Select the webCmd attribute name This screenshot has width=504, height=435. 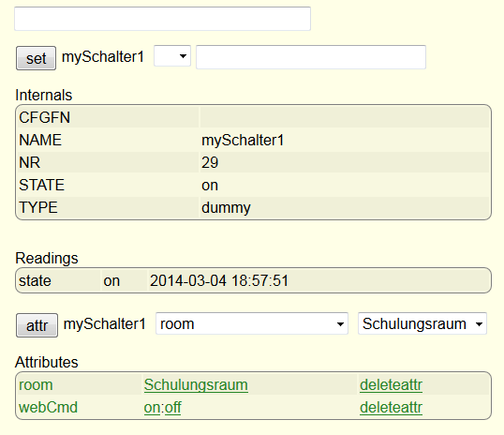pyautogui.click(x=48, y=407)
